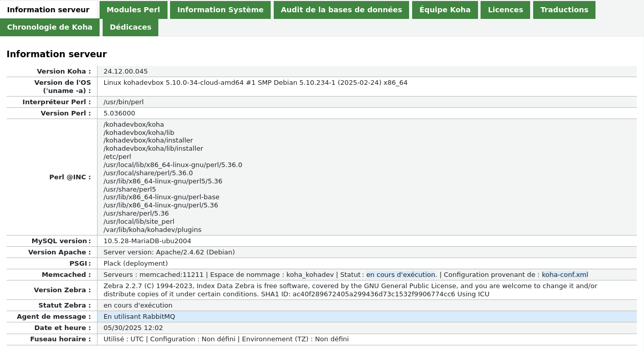The image size is (644, 352).
Task: Click the /var/lib/koha/kohadev/plugins path
Action: [152, 230]
